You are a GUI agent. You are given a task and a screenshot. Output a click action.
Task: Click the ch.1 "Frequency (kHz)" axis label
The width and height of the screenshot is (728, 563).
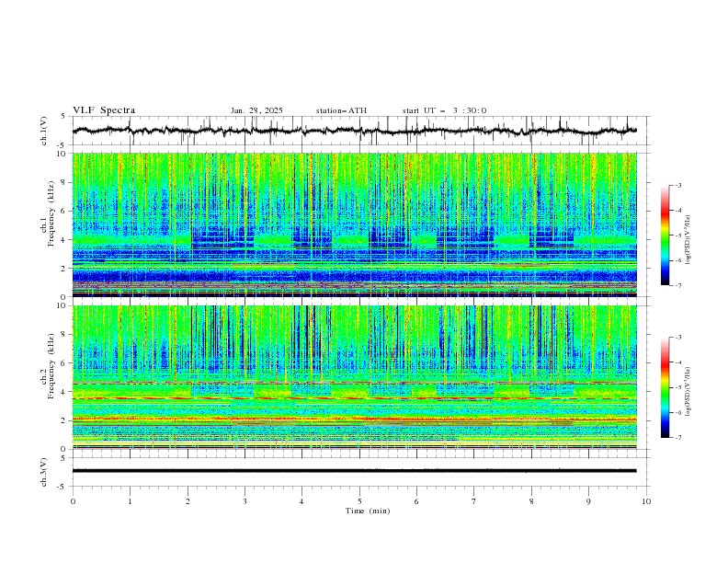click(x=51, y=212)
